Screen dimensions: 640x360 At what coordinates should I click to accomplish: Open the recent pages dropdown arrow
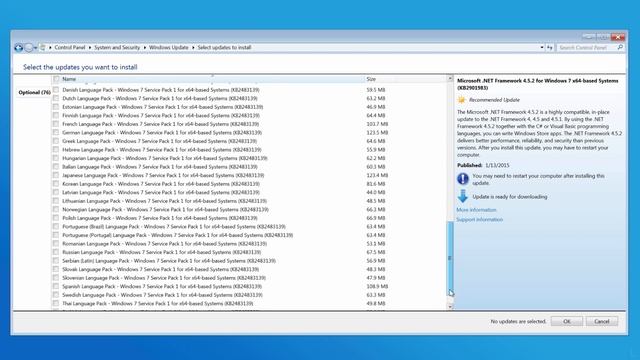pos(36,48)
